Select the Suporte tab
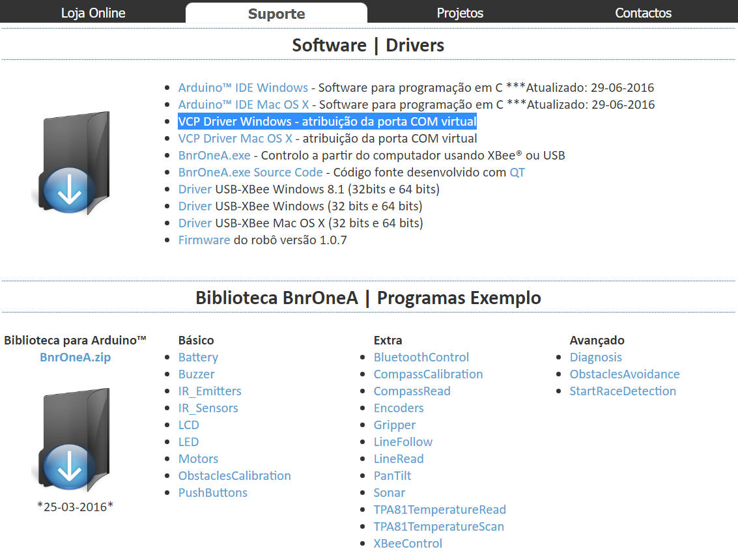Screen dimensions: 738x560 pyautogui.click(x=276, y=13)
